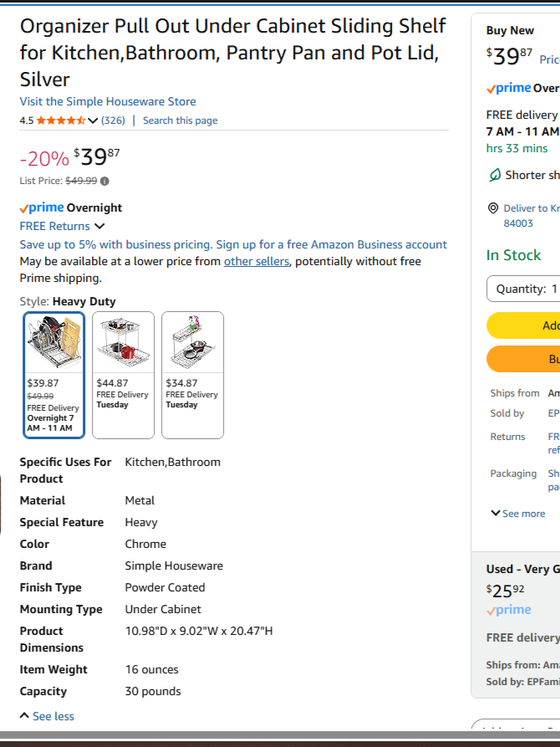
Task: Open the 326 reviews link
Action: [114, 120]
